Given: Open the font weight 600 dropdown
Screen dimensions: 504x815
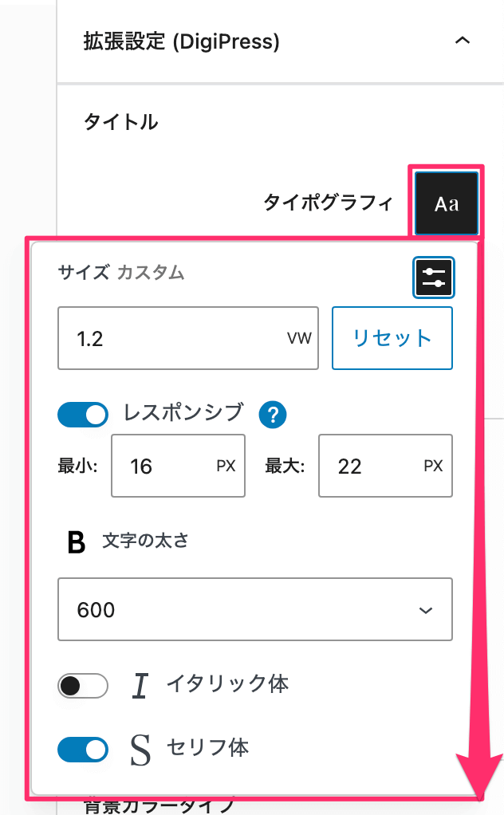Looking at the screenshot, I should click(255, 609).
